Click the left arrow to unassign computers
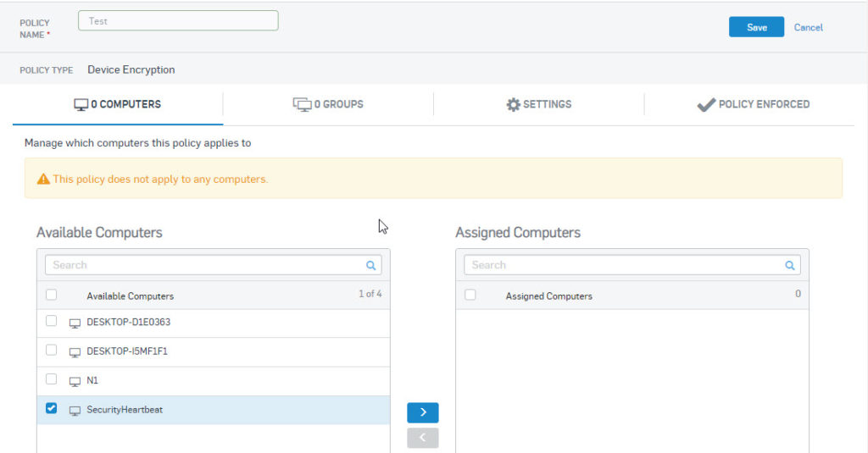 click(423, 438)
